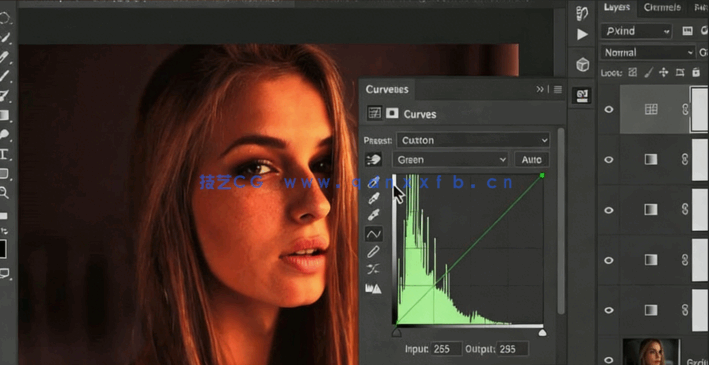Click the swap foreground/background colors icon
This screenshot has width=709, height=365.
pyautogui.click(x=4, y=231)
